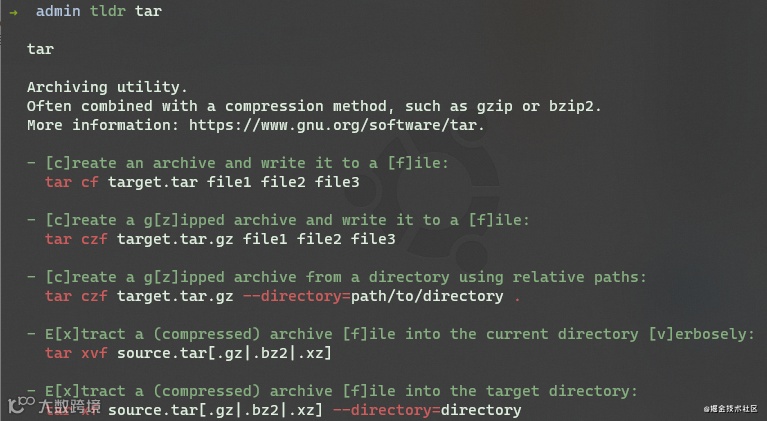
Task: Click the green prompt arrow icon
Action: click(13, 12)
